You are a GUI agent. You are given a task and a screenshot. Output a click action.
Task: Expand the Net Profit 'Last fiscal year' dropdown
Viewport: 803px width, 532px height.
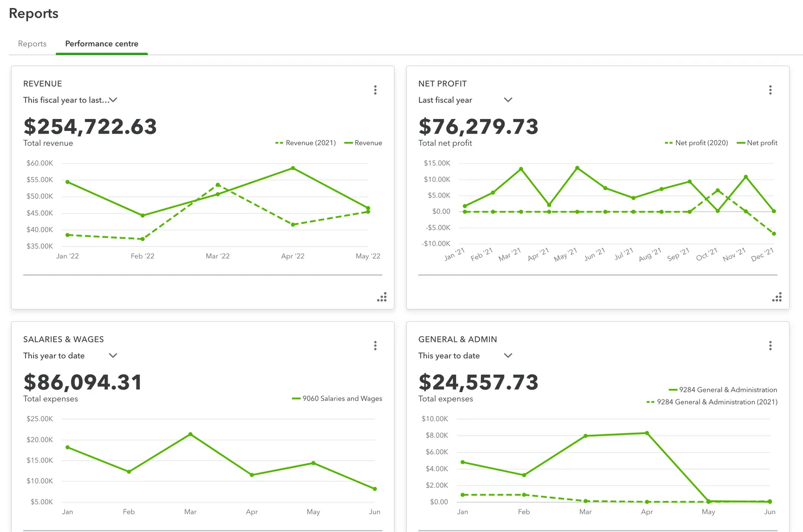(465, 100)
